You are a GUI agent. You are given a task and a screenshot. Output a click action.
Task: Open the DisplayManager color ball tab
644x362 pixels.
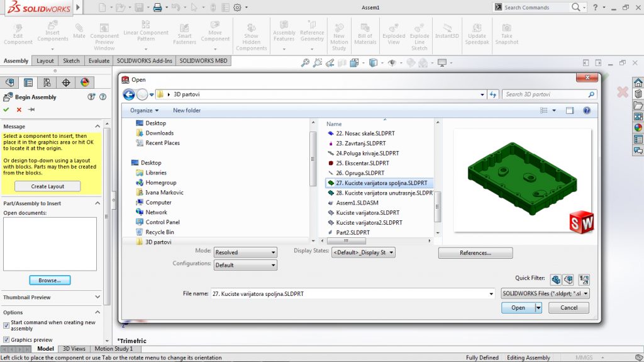coord(85,82)
